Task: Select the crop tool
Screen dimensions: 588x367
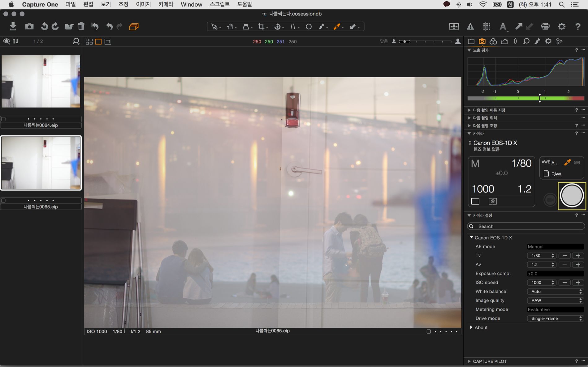Action: tap(261, 27)
